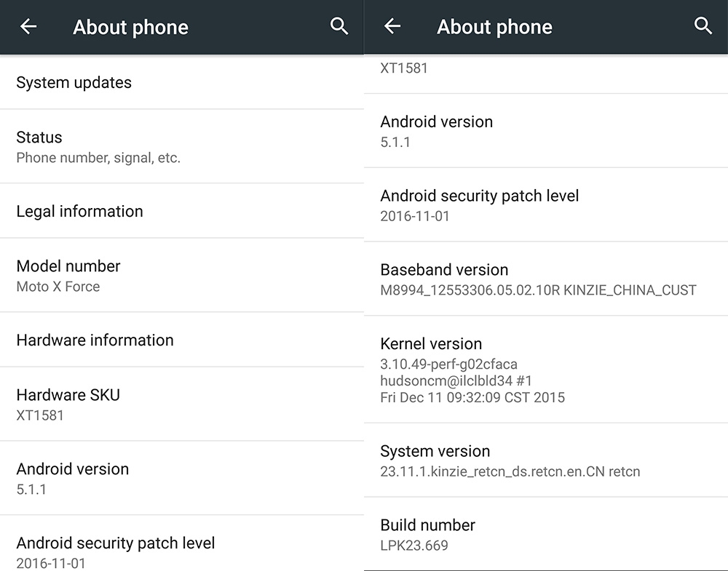
Task: Tap the back arrow in left screen
Action: tap(28, 26)
